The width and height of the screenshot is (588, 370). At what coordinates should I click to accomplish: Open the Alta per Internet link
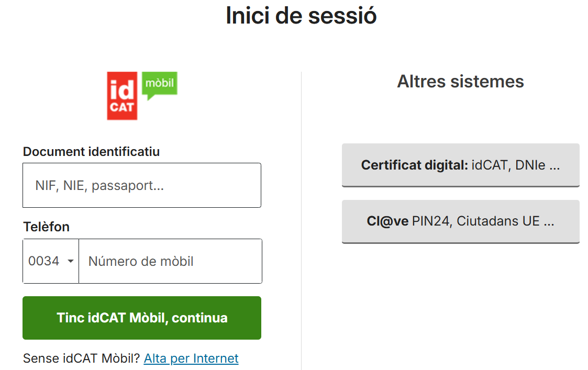coord(191,358)
